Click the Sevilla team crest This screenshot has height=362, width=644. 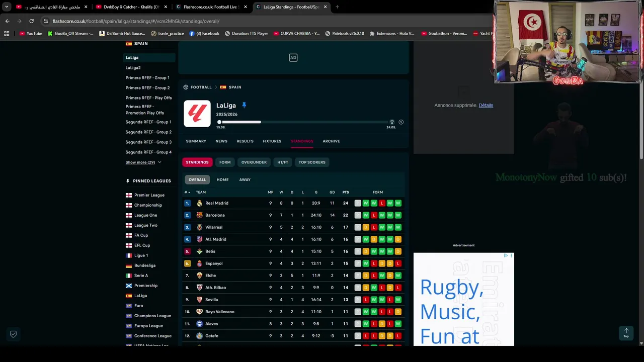(200, 300)
